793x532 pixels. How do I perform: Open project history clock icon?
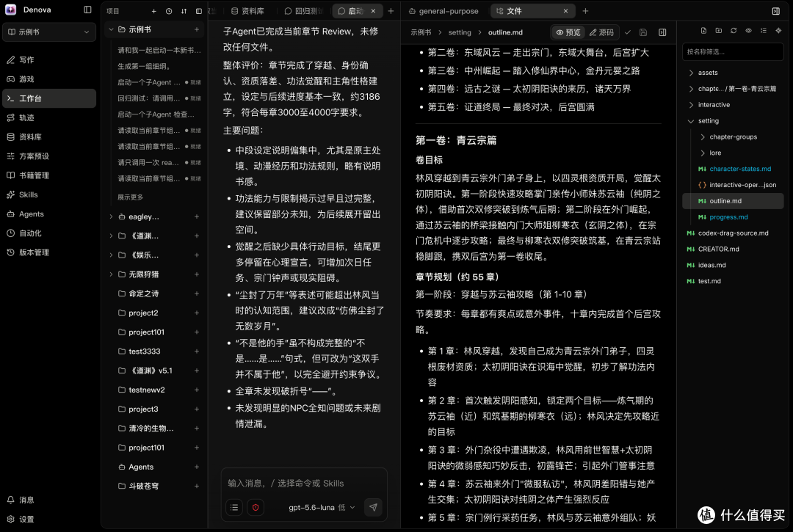point(169,11)
